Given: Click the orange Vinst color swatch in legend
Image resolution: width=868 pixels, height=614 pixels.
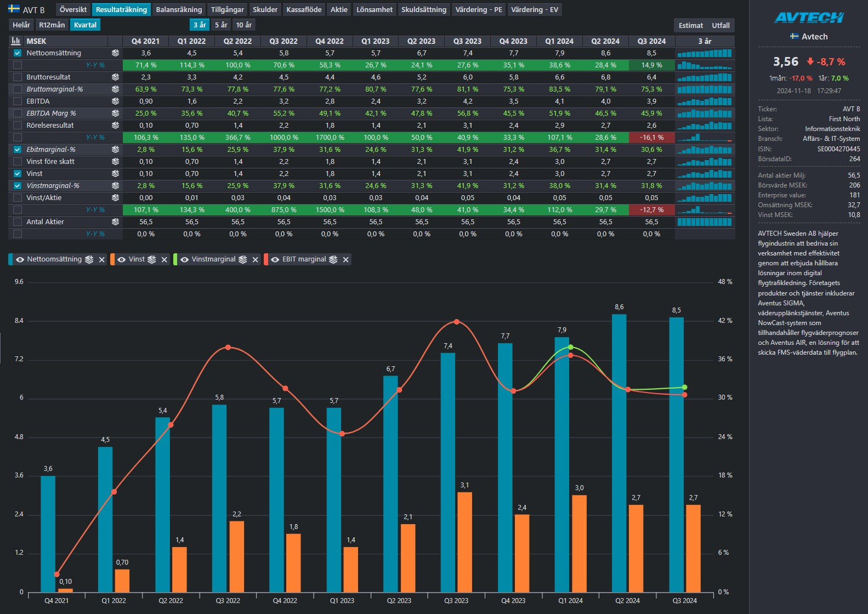Looking at the screenshot, I should pos(112,259).
